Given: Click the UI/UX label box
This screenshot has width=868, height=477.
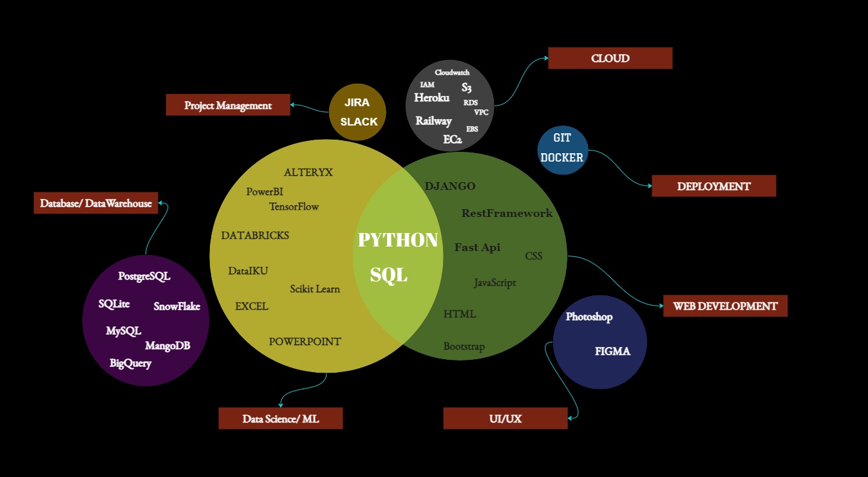Looking at the screenshot, I should (x=505, y=418).
